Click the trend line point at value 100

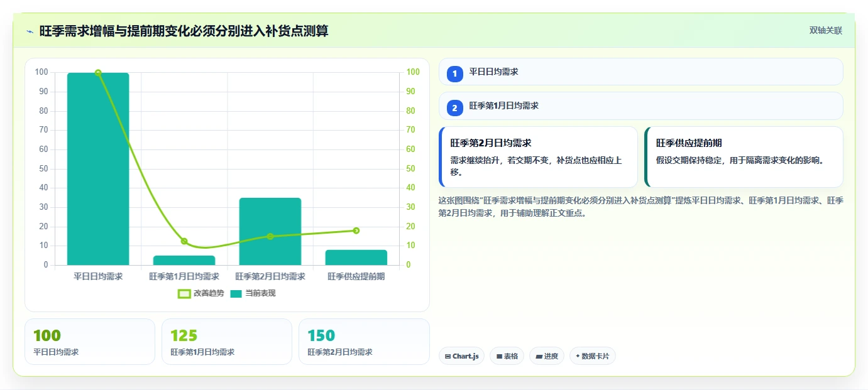98,73
